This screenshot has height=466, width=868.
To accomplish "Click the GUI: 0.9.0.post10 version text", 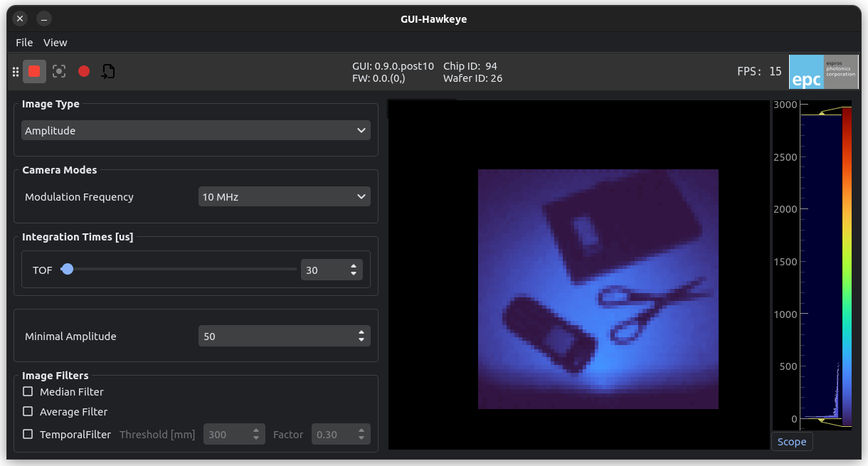I will click(x=393, y=65).
